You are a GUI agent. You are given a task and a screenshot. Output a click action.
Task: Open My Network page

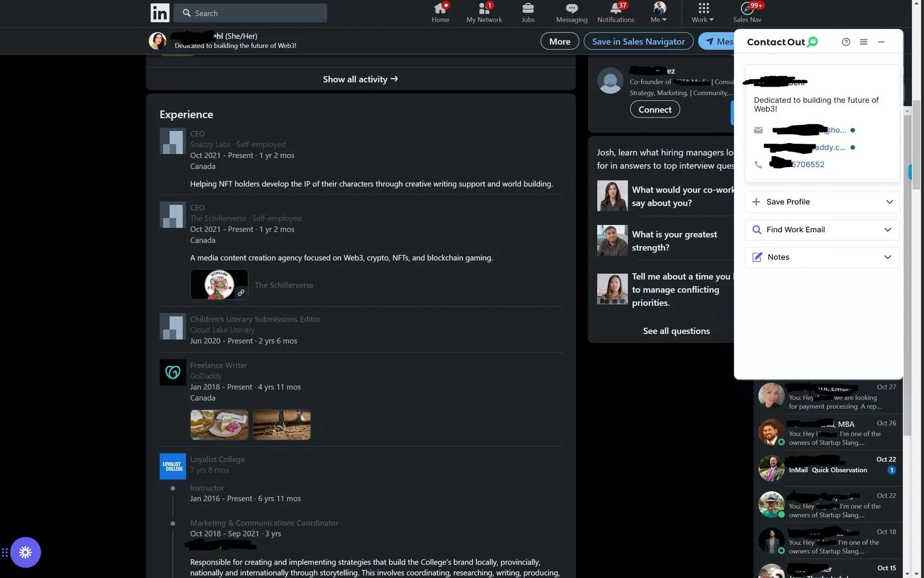pyautogui.click(x=484, y=13)
